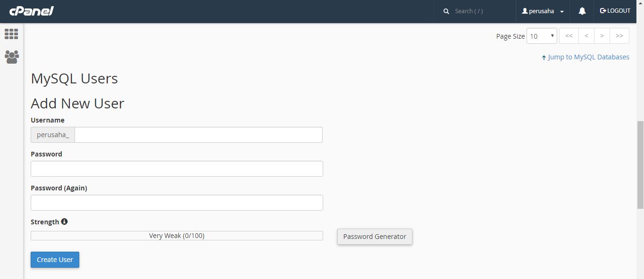
Task: Select the Password (Again) field
Action: tap(176, 203)
